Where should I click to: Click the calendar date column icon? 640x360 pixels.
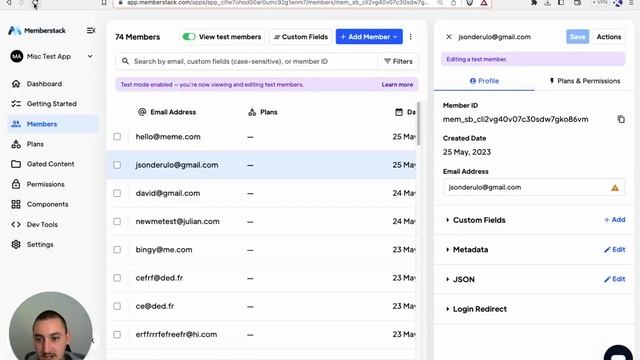[399, 112]
